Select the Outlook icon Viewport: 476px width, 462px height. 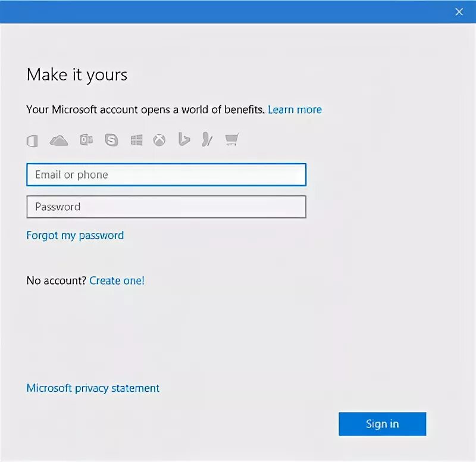pyautogui.click(x=86, y=140)
